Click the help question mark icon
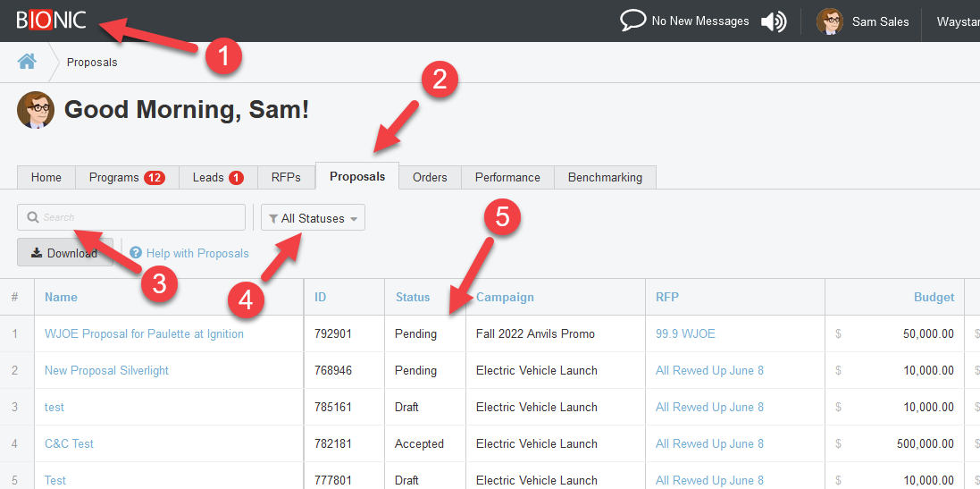 point(136,253)
